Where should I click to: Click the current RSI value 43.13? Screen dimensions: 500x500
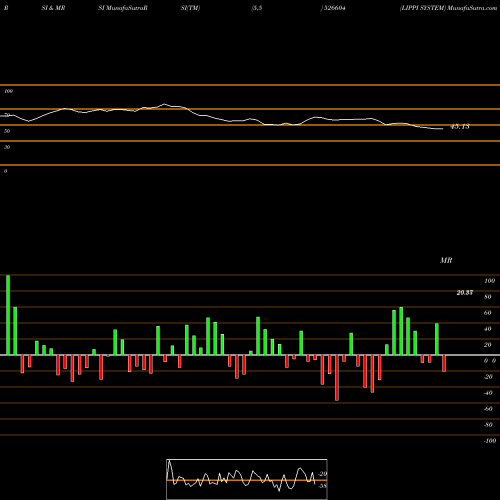point(460,126)
